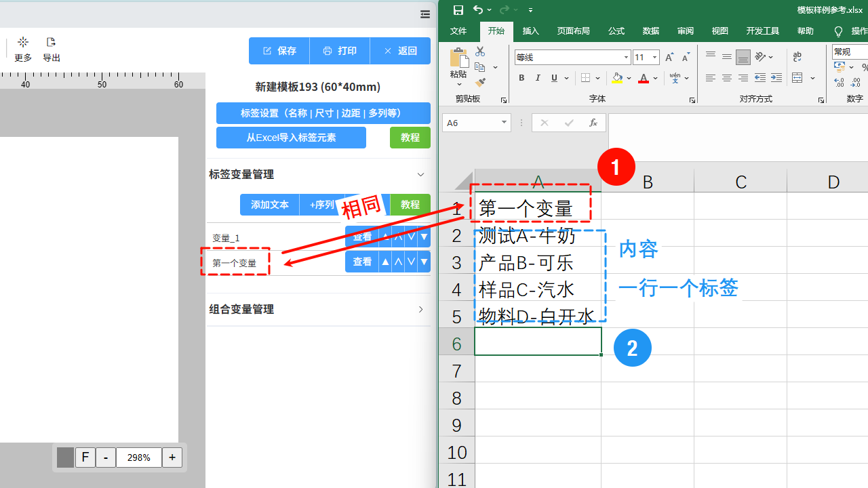The width and height of the screenshot is (868, 488).
Task: Open the font size dropdown showing 11
Action: coord(654,58)
